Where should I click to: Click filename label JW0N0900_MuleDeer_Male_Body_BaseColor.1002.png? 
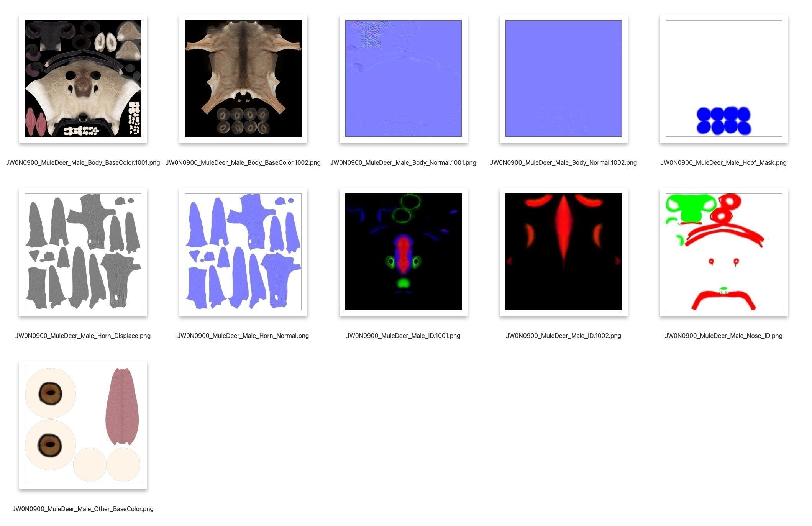coord(243,162)
